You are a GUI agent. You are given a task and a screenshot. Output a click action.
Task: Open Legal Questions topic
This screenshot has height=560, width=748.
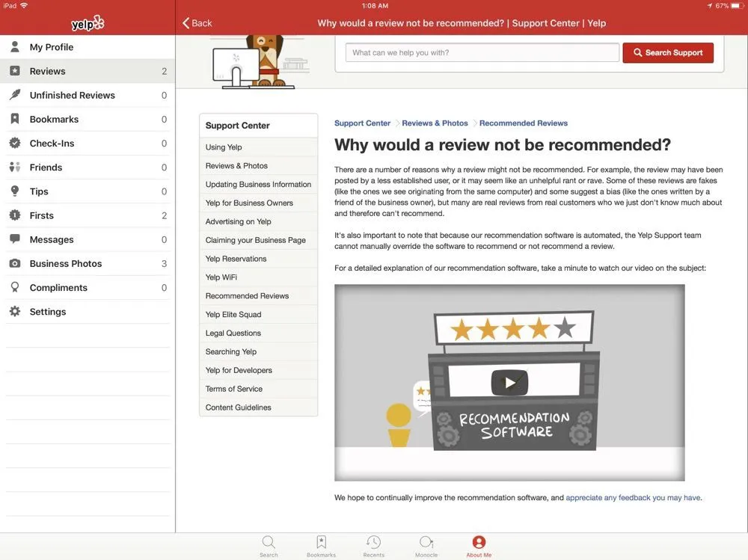[x=259, y=333]
